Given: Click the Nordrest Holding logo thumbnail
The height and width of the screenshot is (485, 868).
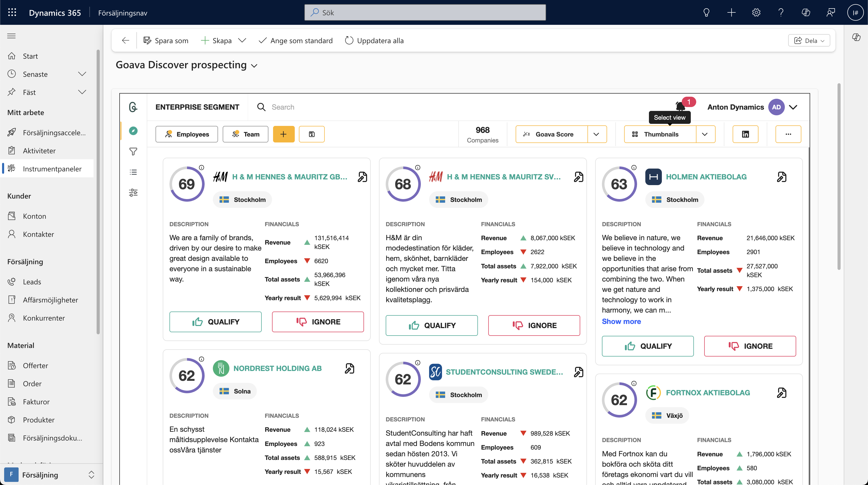Looking at the screenshot, I should click(x=221, y=368).
